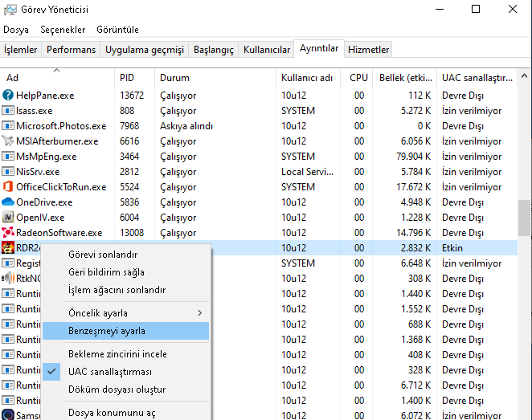The width and height of the screenshot is (532, 420).
Task: Choose Dosya konumunu aç
Action: click(125, 413)
